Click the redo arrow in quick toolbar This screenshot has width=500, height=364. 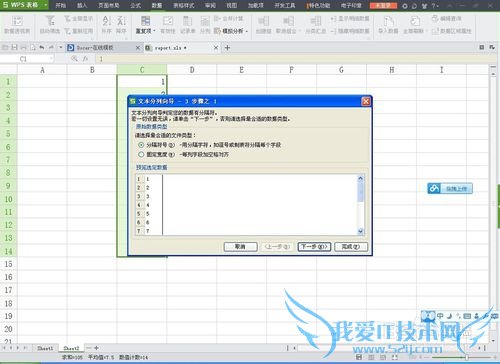(x=51, y=48)
